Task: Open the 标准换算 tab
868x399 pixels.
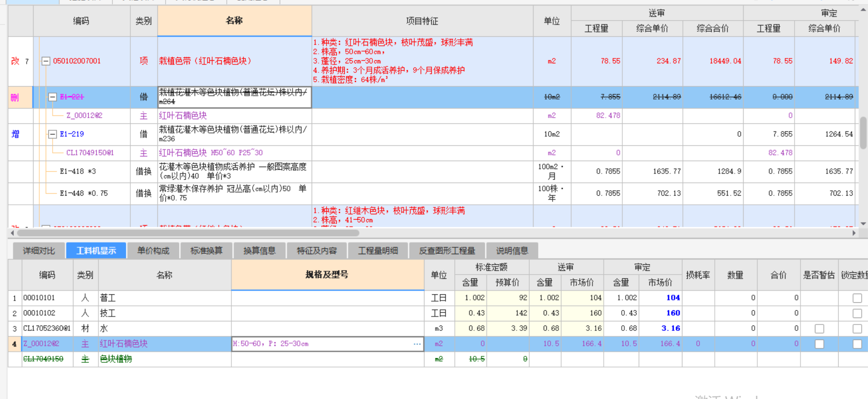Action: pos(206,251)
